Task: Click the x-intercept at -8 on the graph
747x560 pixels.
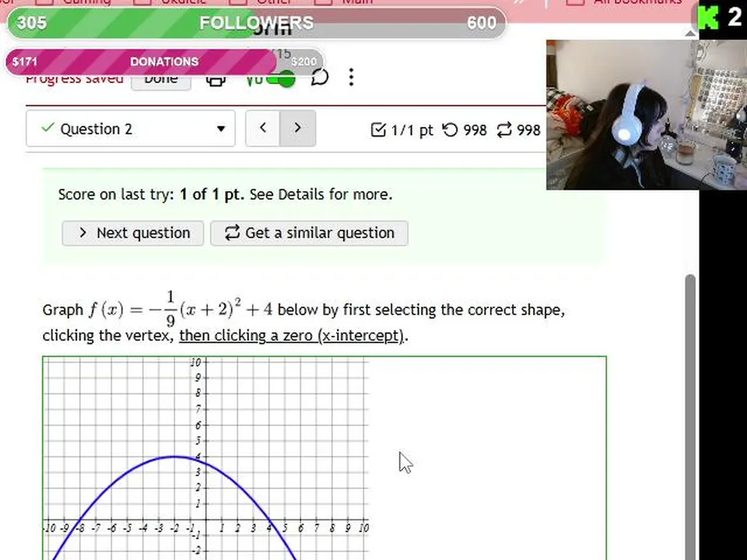Action: [x=80, y=520]
